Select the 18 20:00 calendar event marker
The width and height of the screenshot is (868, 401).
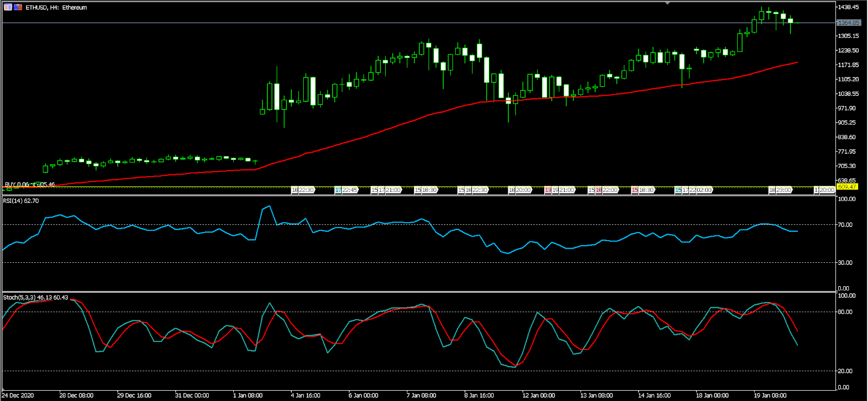click(x=520, y=190)
